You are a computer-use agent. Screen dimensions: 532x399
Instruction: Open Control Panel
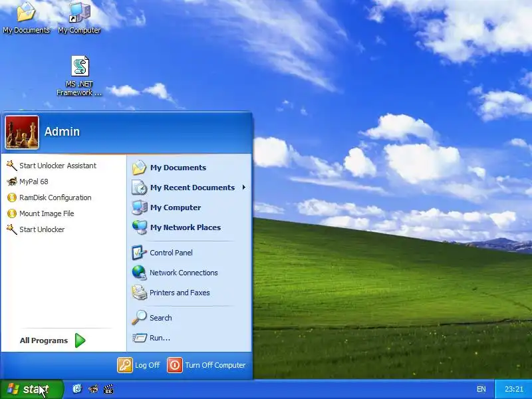tap(190, 253)
